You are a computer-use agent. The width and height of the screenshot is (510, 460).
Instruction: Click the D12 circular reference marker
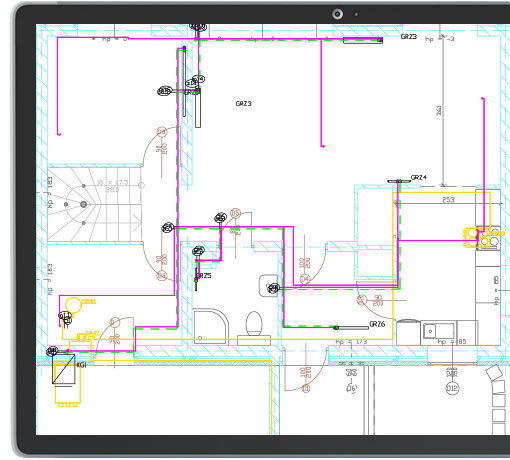[452, 388]
